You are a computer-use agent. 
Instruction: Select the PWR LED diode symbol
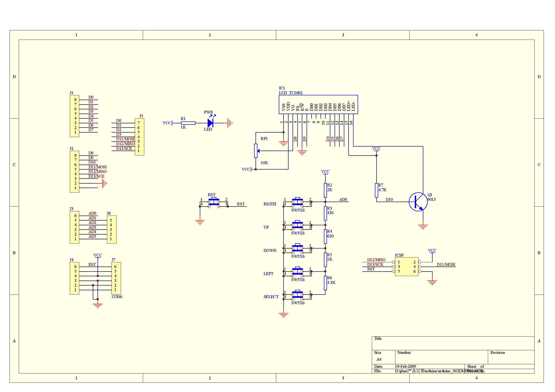tap(210, 123)
